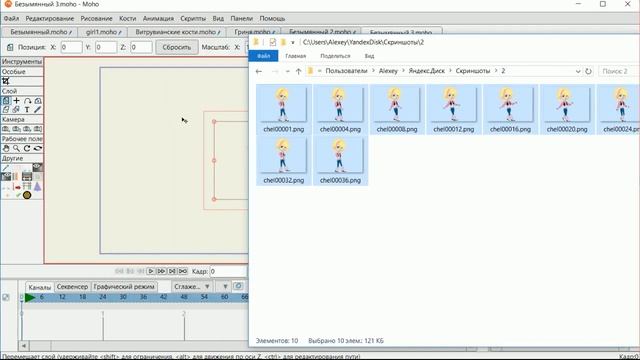Open address bar history dropdown chevron
This screenshot has width=640, height=360.
click(x=578, y=71)
